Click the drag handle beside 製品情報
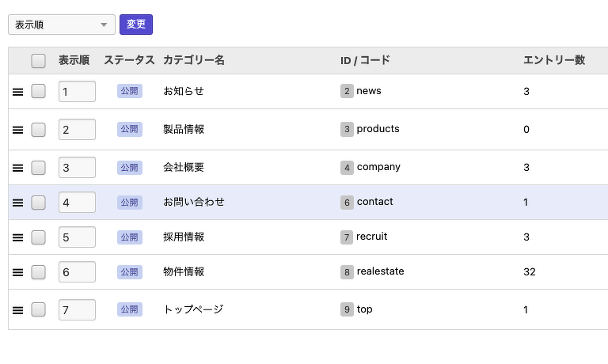The height and width of the screenshot is (364, 608). [18, 130]
